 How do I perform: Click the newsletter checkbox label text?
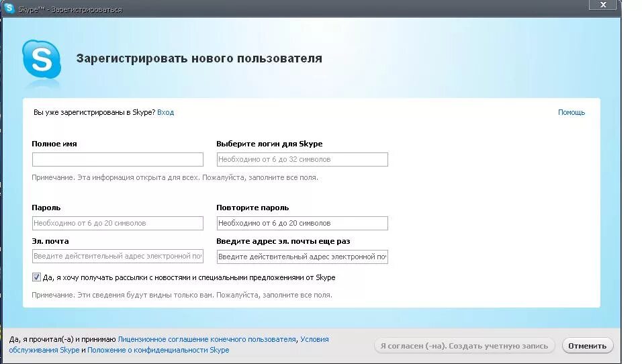point(189,277)
